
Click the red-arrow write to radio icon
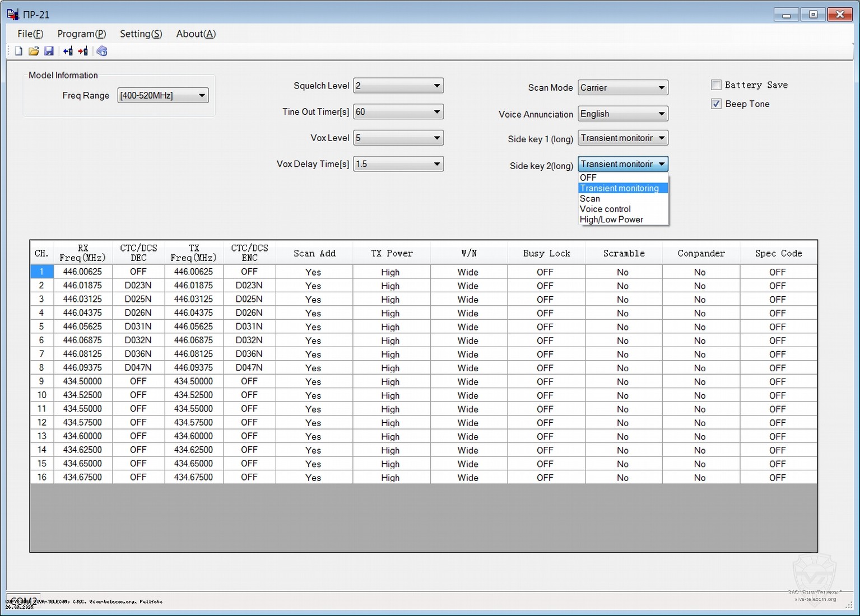83,51
